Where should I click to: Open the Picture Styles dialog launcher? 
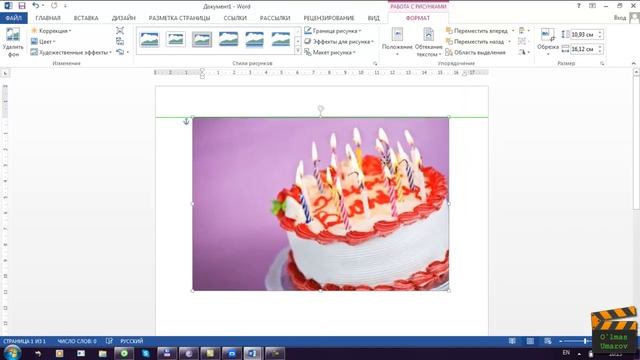(375, 64)
